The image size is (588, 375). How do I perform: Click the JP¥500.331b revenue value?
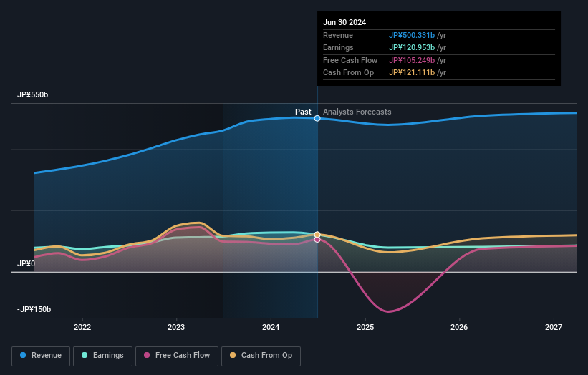(x=412, y=35)
